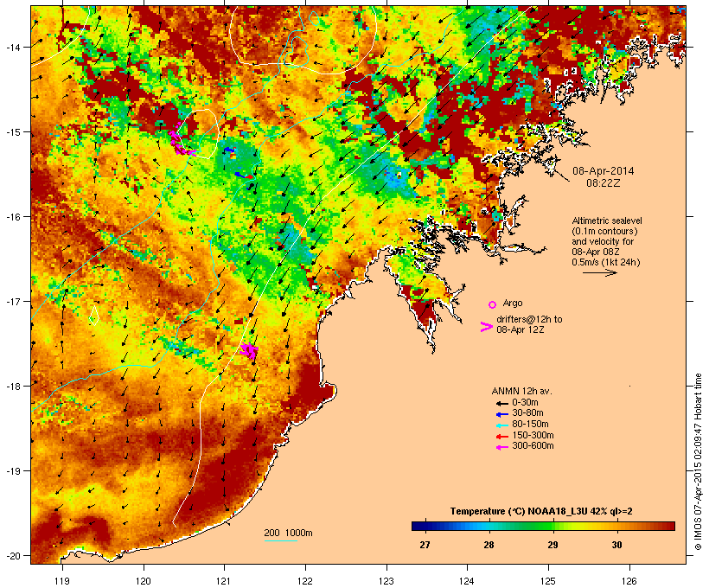
Task: Click the '300-600m' depth label
Action: 533,446
